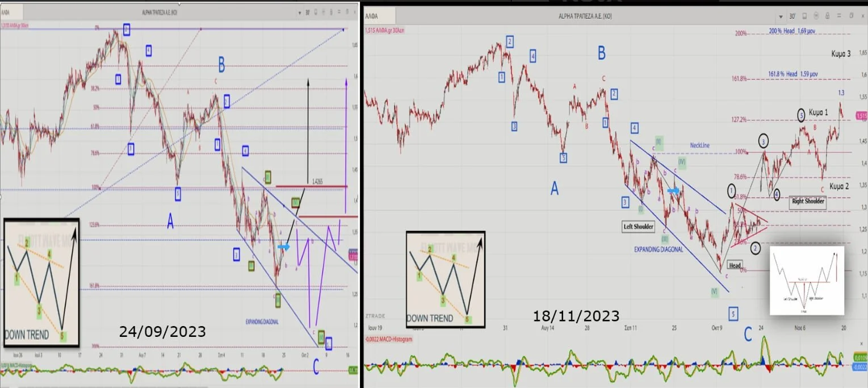The width and height of the screenshot is (868, 388).
Task: Click the '161.8 % Head 1.59 μον' label
Action: 793,74
